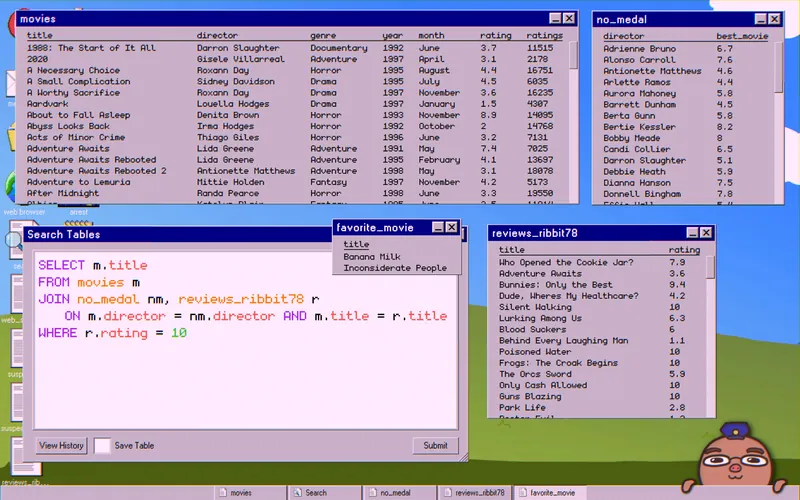Screen dimensions: 800x500
Task: Click the reviews_rib... desktop file icon
Action: point(24,462)
